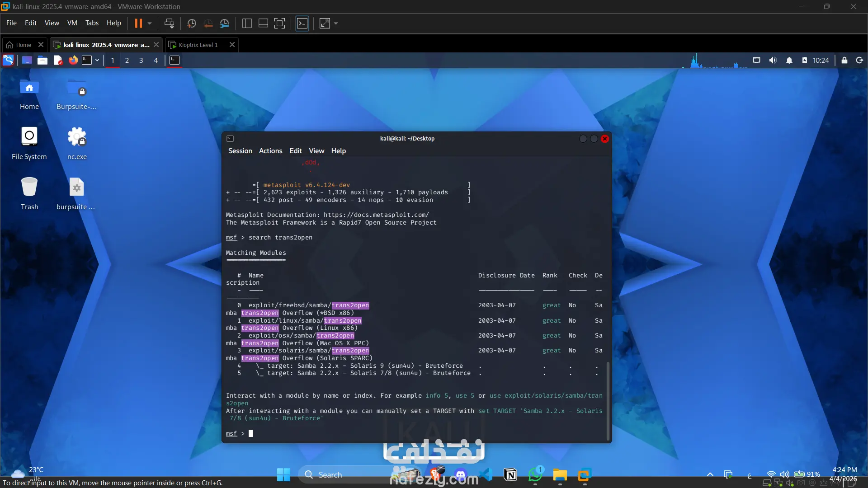Take a snapshot of this virtual machine
Viewport: 868px width, 488px height.
[192, 23]
